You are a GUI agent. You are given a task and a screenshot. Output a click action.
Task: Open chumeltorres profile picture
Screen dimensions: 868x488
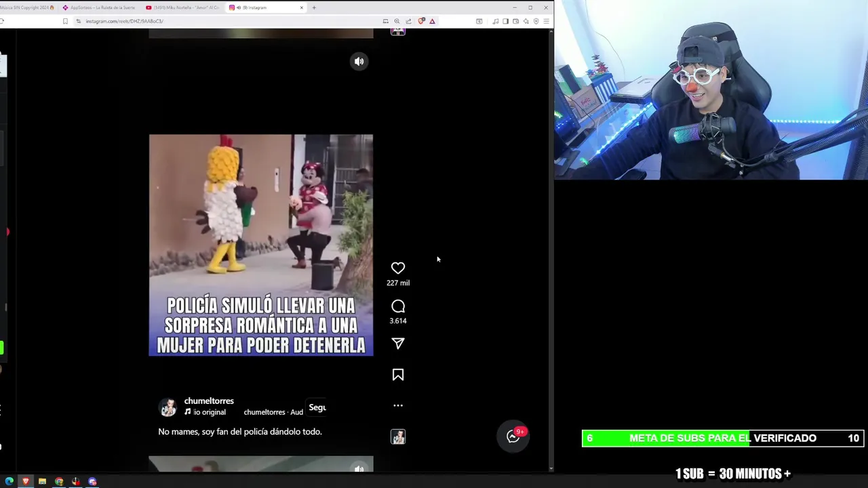click(x=168, y=407)
